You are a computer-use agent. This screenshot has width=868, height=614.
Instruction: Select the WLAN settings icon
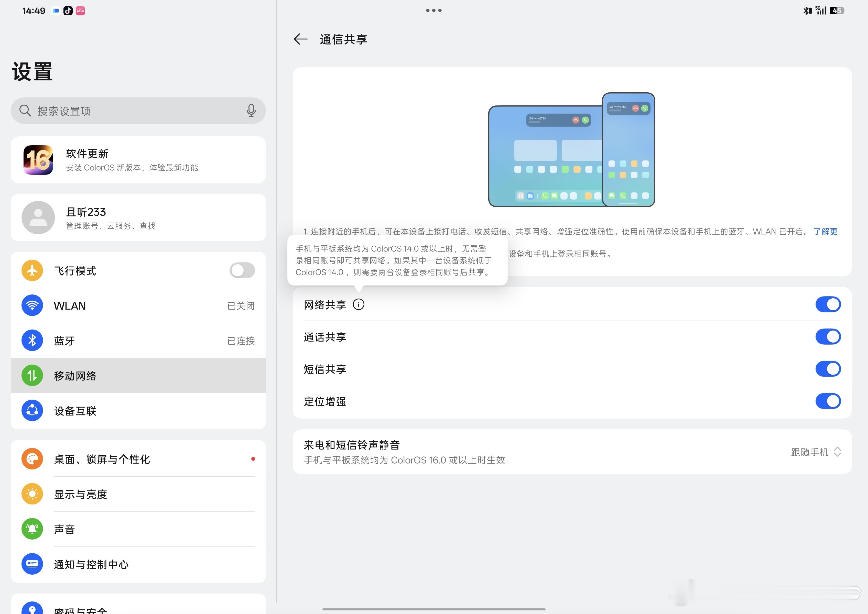point(32,305)
